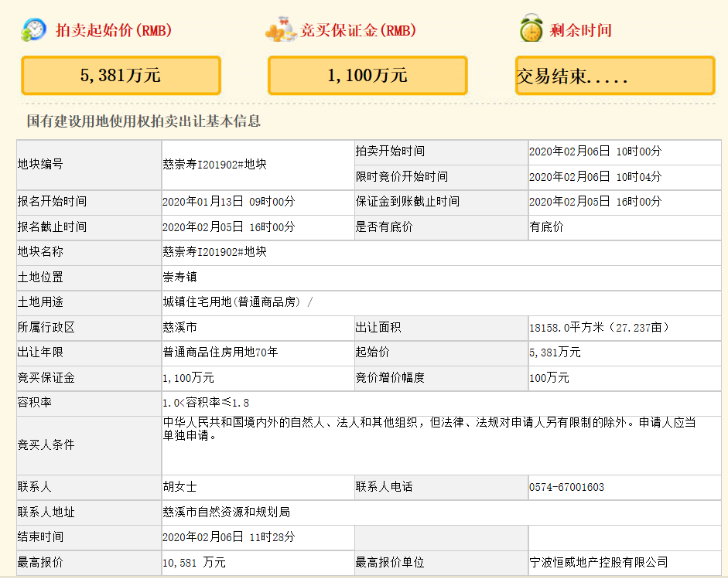
Task: Select the 所属行政区 label
Action: pos(46,327)
